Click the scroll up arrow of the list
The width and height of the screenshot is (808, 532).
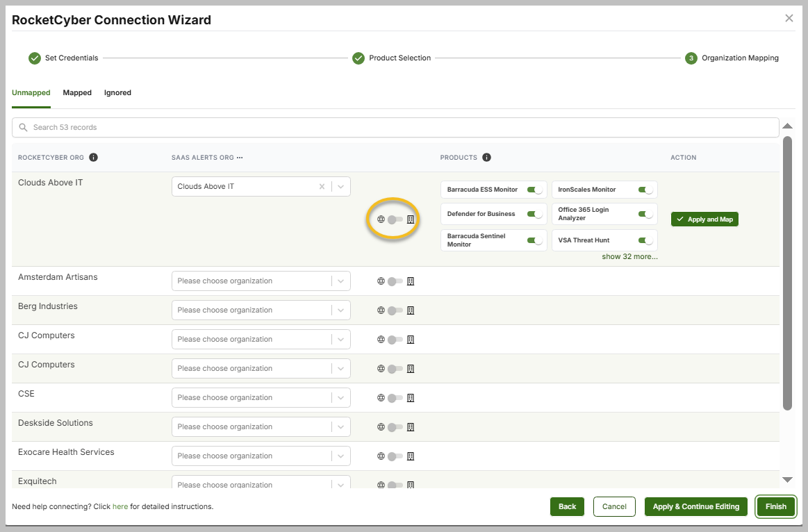[x=787, y=126]
